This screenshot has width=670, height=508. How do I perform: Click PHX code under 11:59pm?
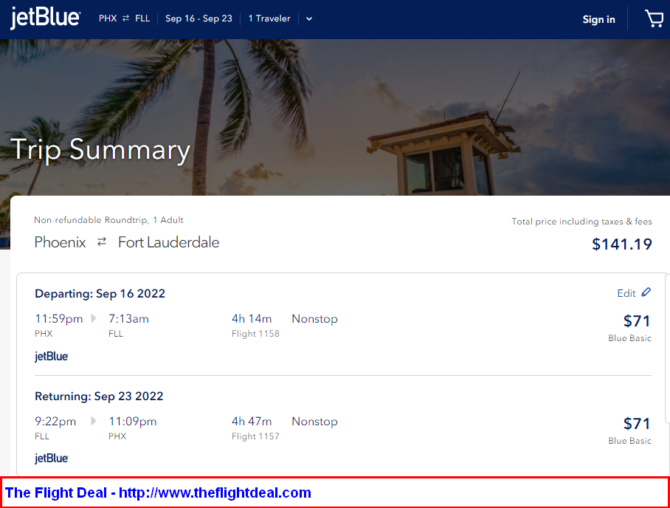[x=44, y=334]
